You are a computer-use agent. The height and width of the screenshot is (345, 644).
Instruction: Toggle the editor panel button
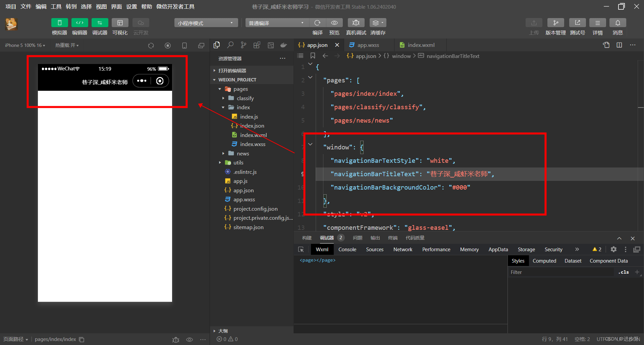tap(79, 23)
